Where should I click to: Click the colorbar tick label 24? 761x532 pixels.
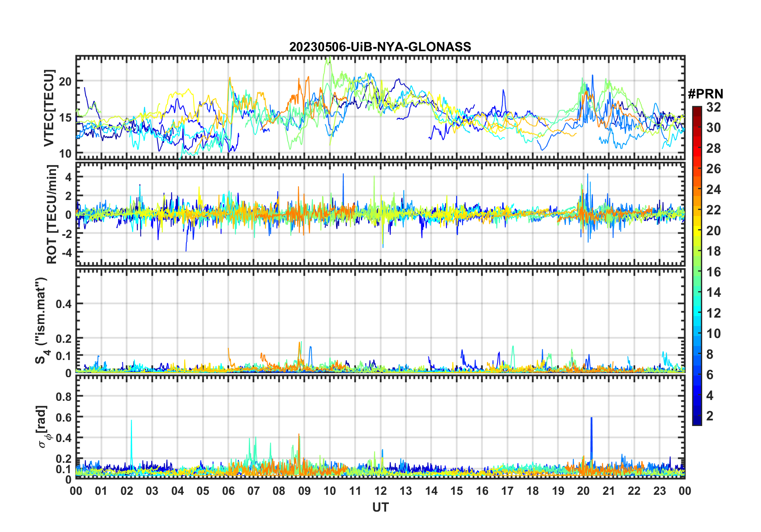(713, 190)
